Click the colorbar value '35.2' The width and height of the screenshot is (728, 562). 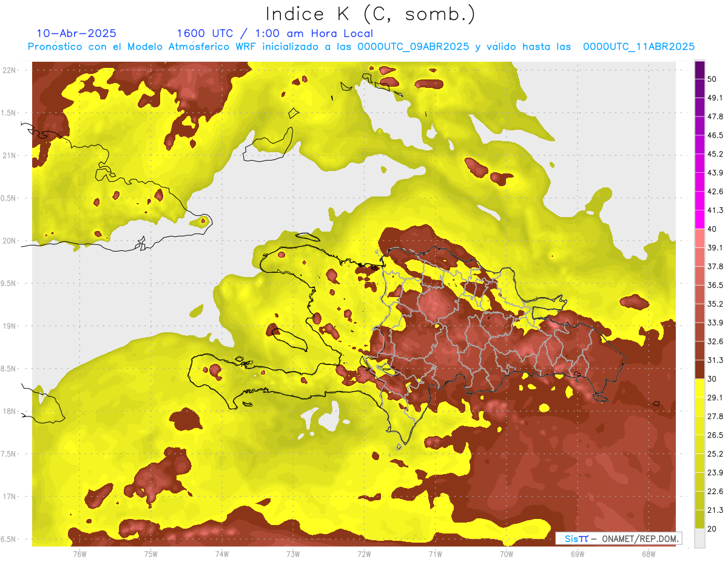[x=715, y=304]
